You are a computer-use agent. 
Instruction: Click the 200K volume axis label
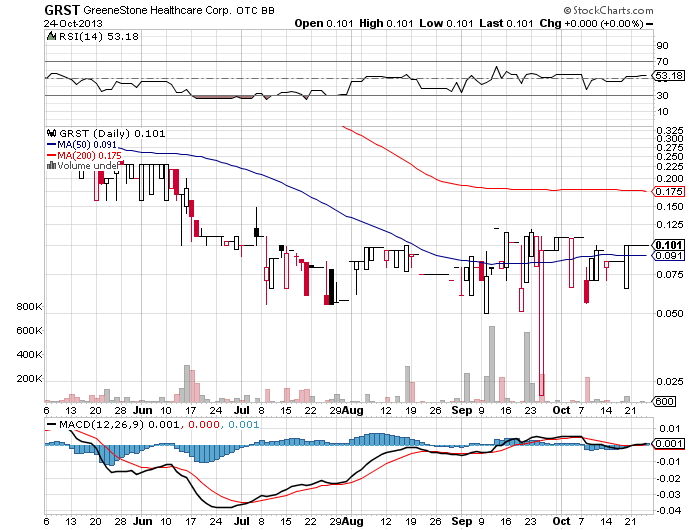29,379
